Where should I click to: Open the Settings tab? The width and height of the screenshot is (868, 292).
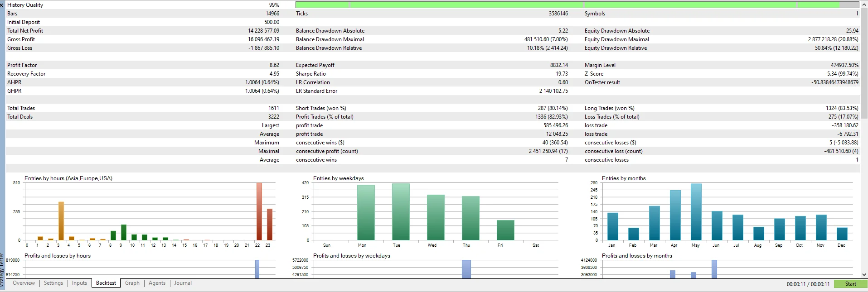point(53,283)
